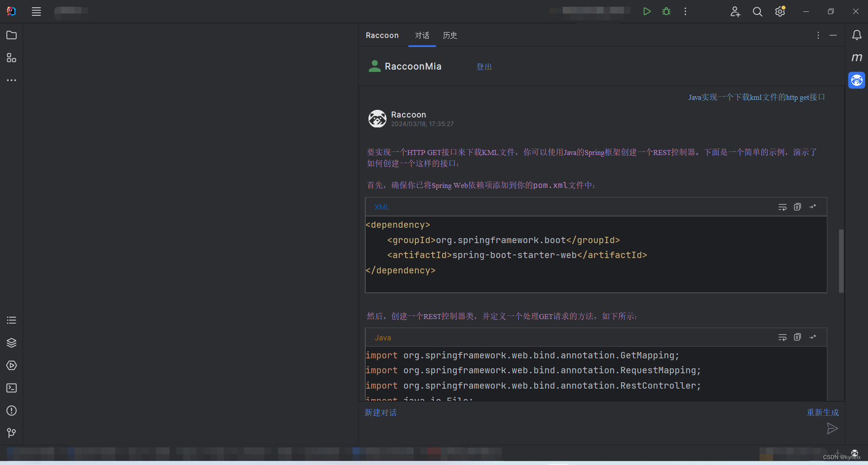
Task: Toggle soft wrap on XML code block
Action: [783, 207]
